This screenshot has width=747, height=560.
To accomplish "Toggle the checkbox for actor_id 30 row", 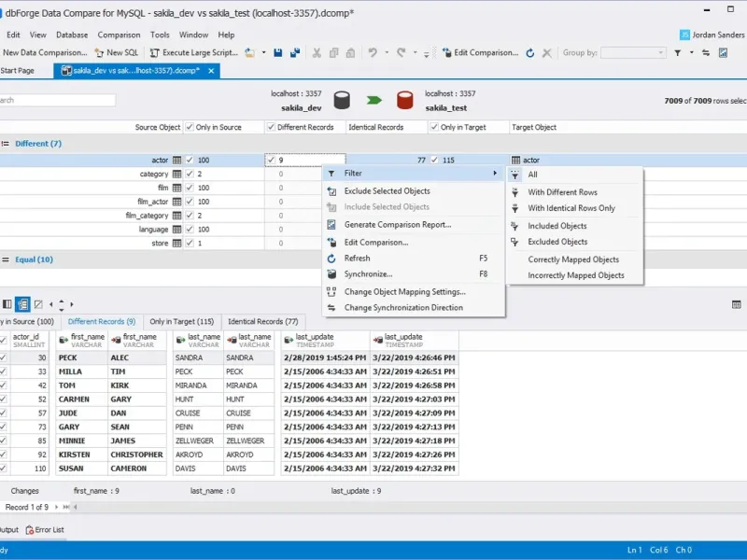I will pos(2,357).
